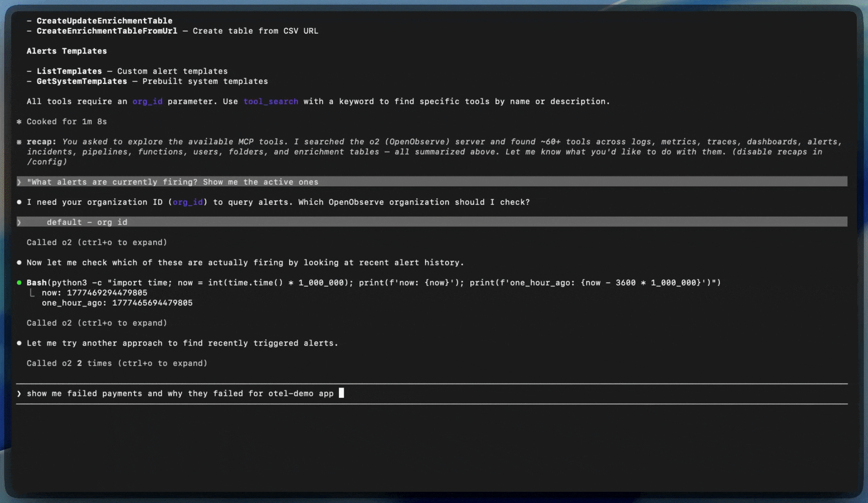This screenshot has width=868, height=503.
Task: Click the 'now: 1777469294479805' output value
Action: [95, 293]
